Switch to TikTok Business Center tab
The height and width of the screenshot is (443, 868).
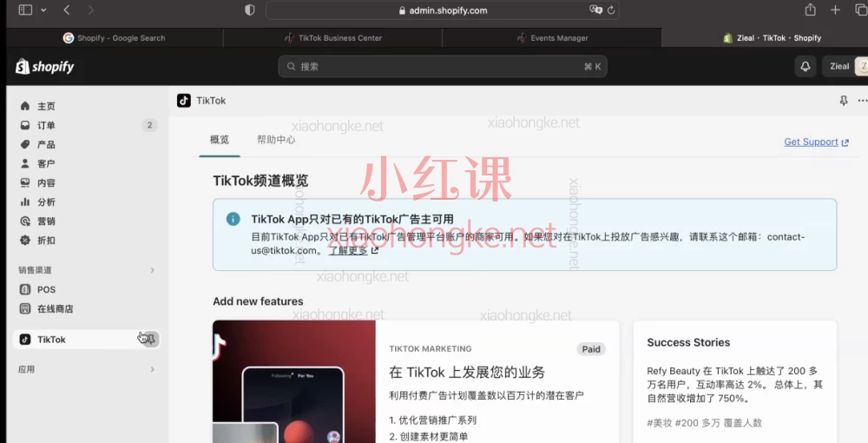coord(332,38)
